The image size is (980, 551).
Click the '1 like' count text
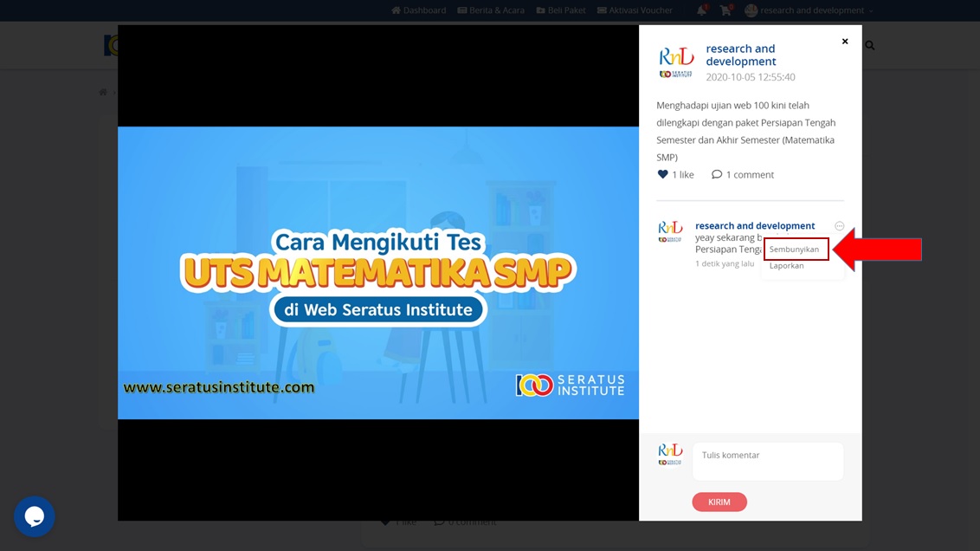click(x=682, y=174)
